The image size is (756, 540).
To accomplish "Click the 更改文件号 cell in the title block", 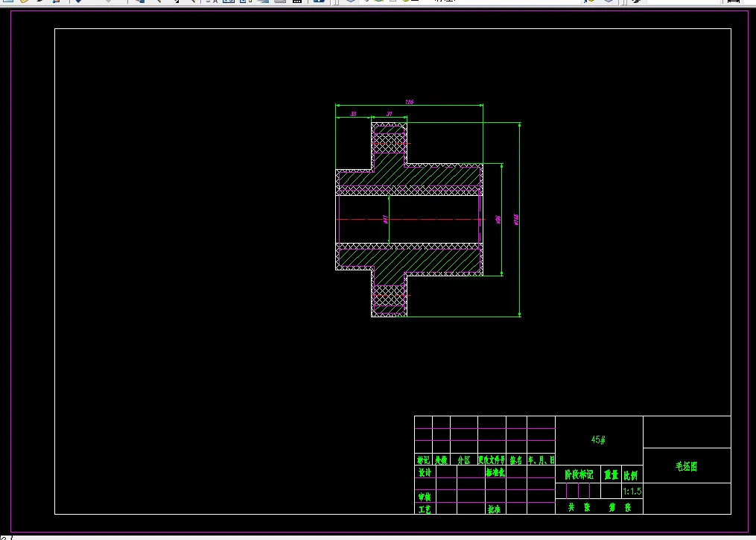I will [x=492, y=460].
